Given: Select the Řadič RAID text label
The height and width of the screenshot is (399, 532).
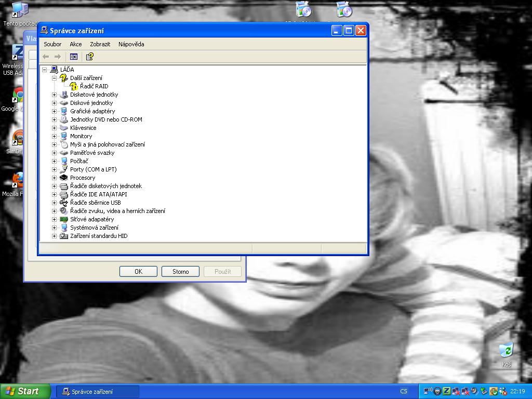Looking at the screenshot, I should point(95,86).
